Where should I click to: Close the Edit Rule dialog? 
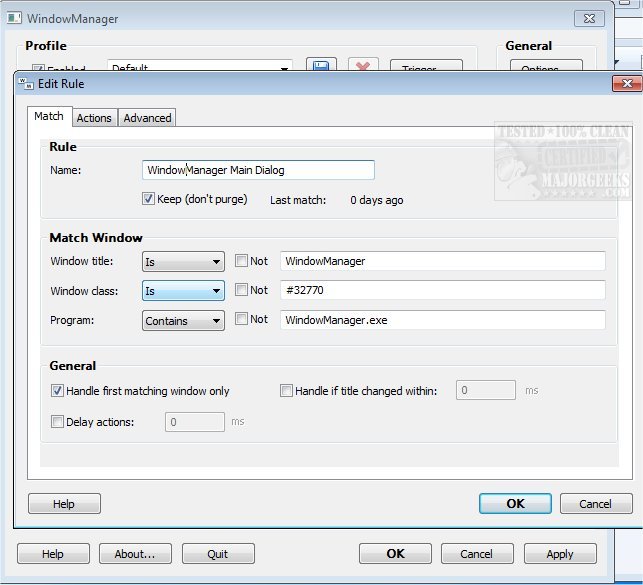tap(627, 84)
